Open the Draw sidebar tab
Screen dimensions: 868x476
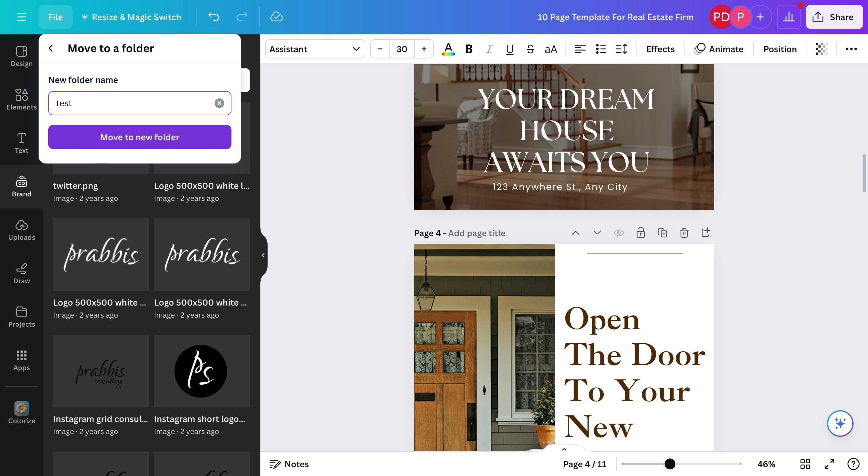coord(22,274)
